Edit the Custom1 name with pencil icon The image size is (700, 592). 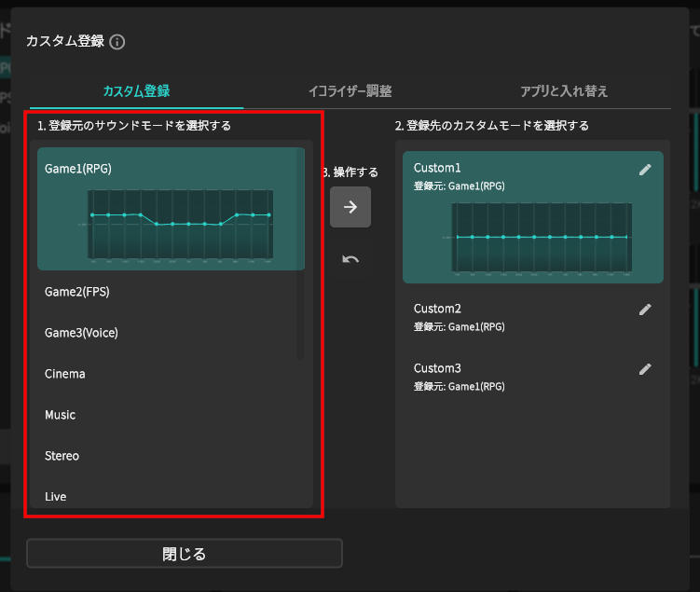point(645,170)
